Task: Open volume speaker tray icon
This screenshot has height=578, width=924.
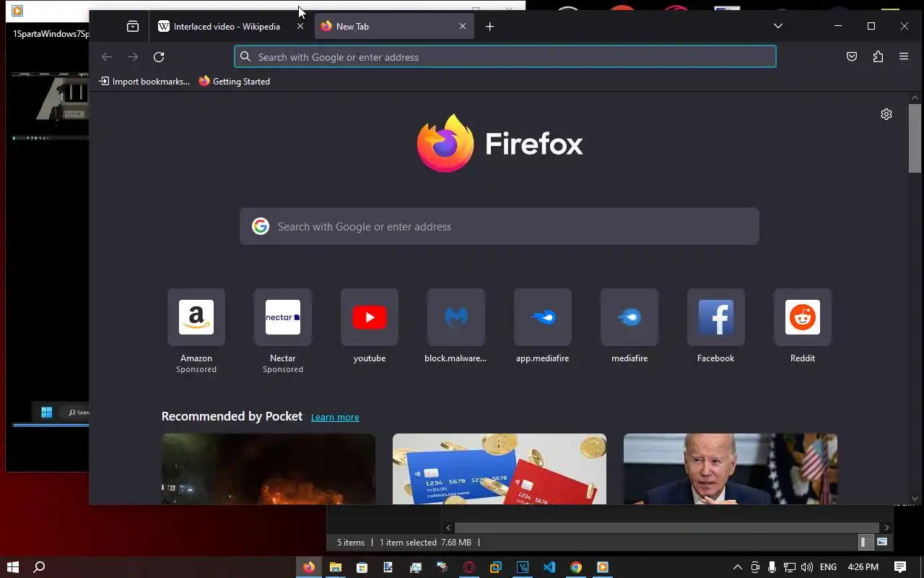Action: (x=807, y=567)
